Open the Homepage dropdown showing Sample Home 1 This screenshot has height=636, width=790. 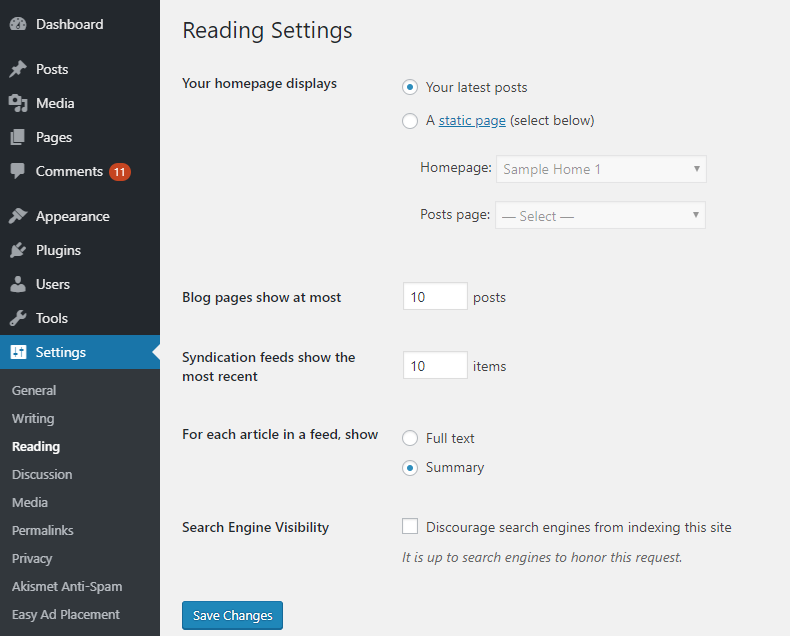tap(601, 169)
